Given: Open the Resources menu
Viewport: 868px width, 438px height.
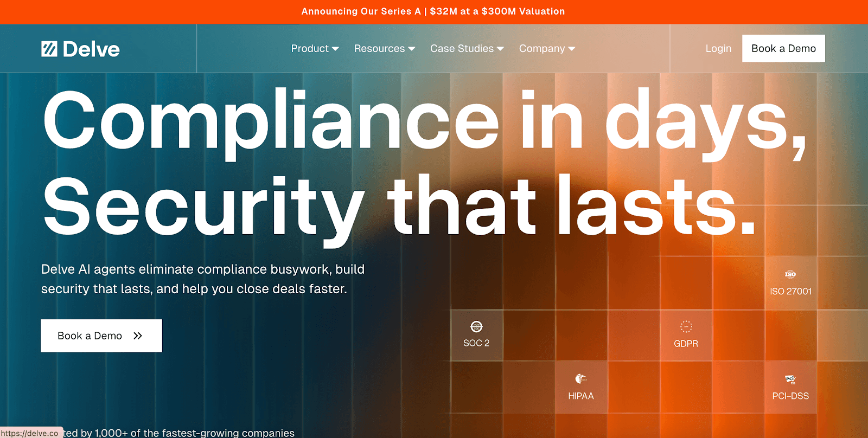Looking at the screenshot, I should pyautogui.click(x=385, y=48).
